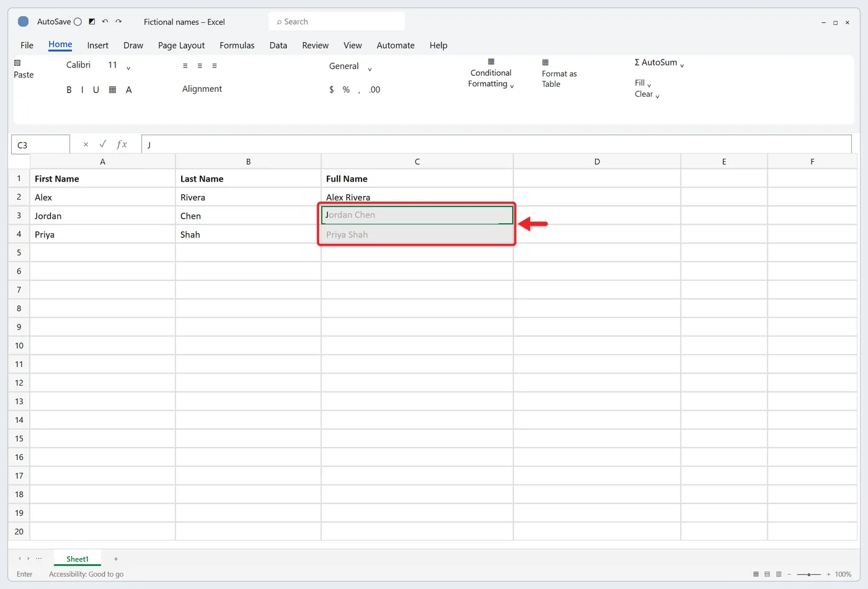This screenshot has height=589, width=868.
Task: Apply Italic formatting
Action: (82, 90)
